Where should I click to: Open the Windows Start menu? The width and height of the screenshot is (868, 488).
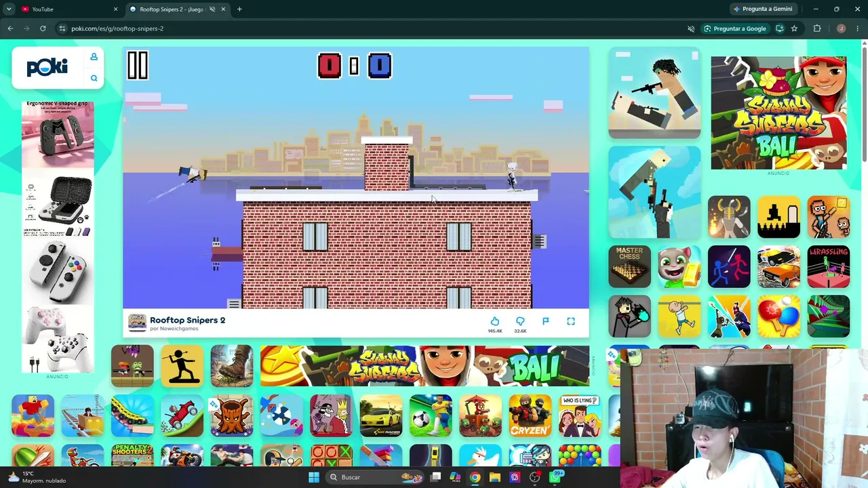click(x=314, y=477)
